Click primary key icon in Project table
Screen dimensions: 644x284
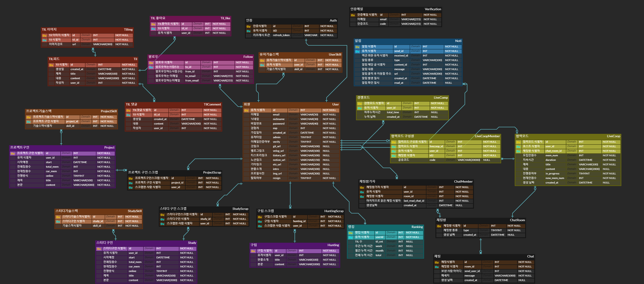(12, 153)
